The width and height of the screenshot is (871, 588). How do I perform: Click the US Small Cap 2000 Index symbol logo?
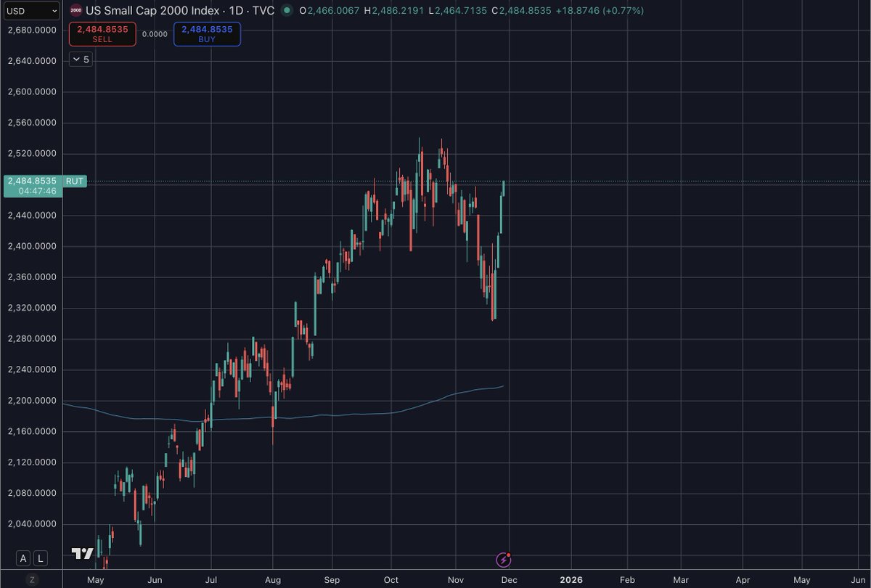(x=75, y=11)
